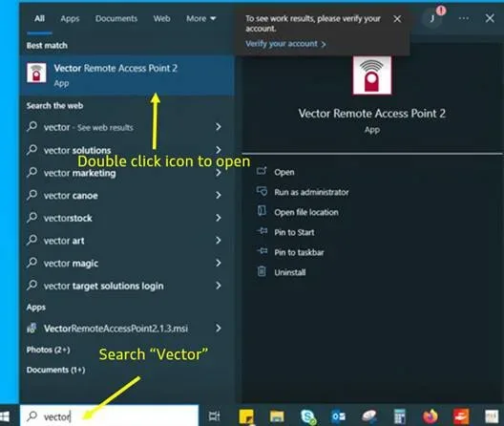
Task: Show Photos (2+) results
Action: pos(49,350)
